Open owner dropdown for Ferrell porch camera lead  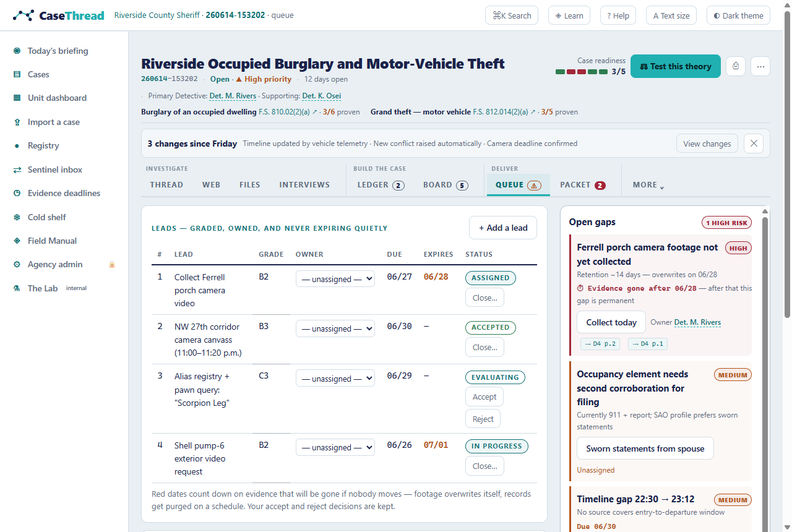coord(335,279)
